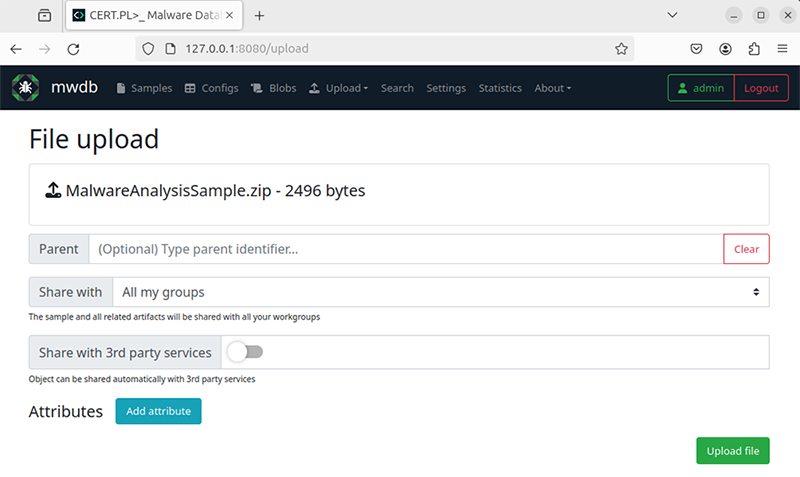Open the Firefox extensions puzzle icon
The image size is (800, 477).
coord(754,49)
